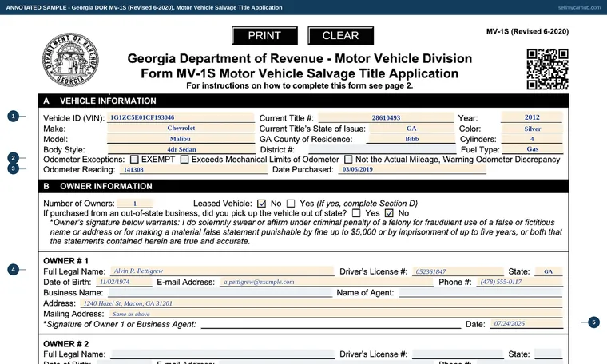Click 'MV-1S (Revised 6-2020)' form label
This screenshot has width=607, height=364.
tap(528, 31)
